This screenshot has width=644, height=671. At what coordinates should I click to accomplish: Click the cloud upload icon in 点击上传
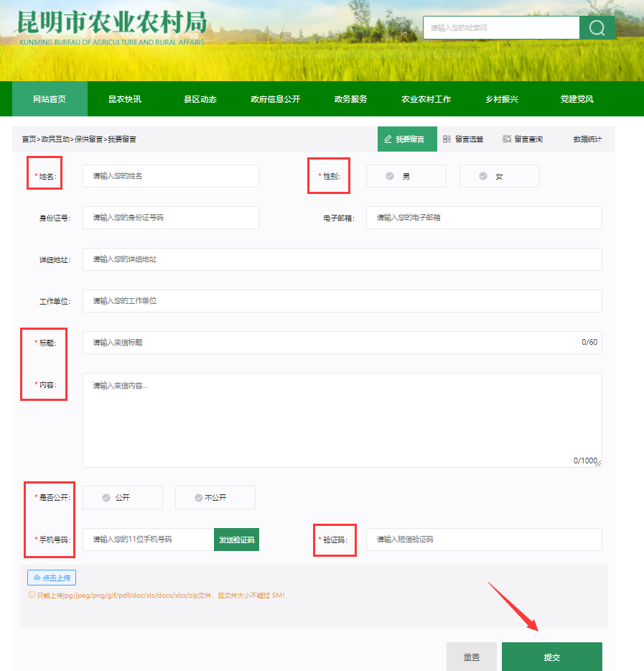pos(37,578)
